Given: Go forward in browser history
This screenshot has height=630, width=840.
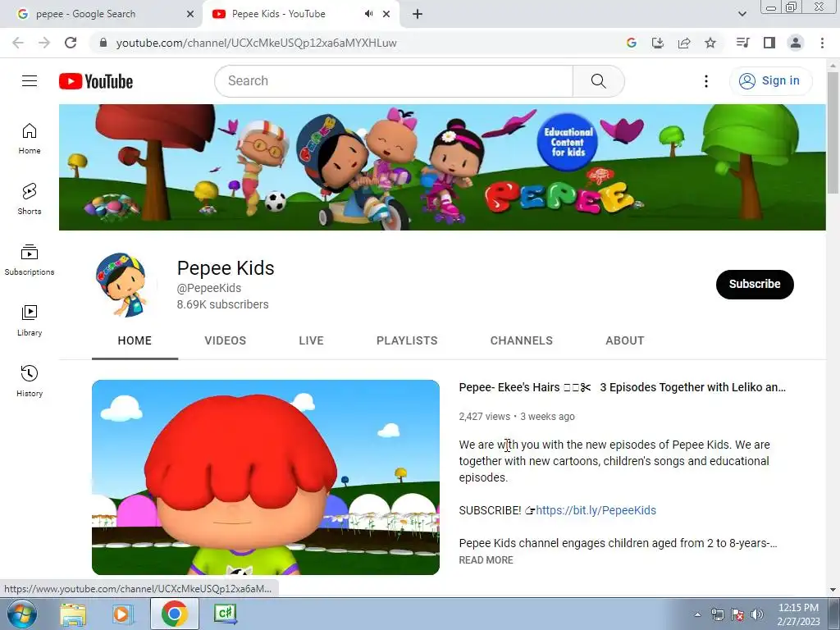Looking at the screenshot, I should 44,43.
